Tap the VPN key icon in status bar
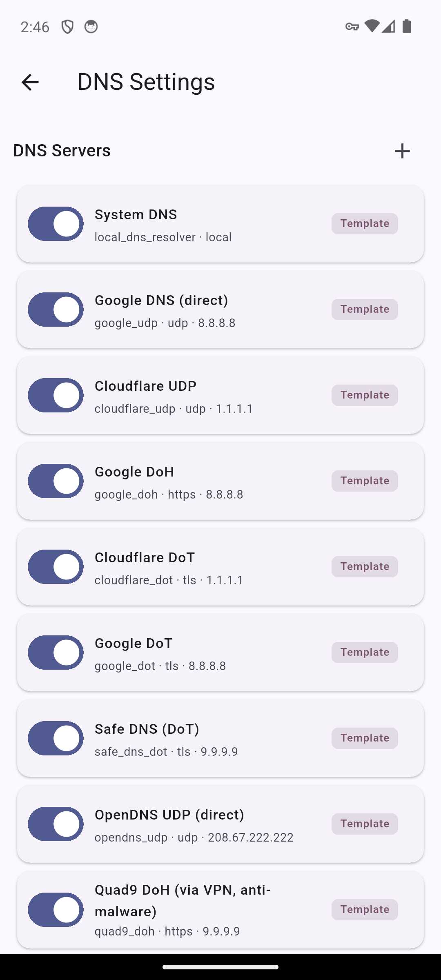 [x=352, y=27]
